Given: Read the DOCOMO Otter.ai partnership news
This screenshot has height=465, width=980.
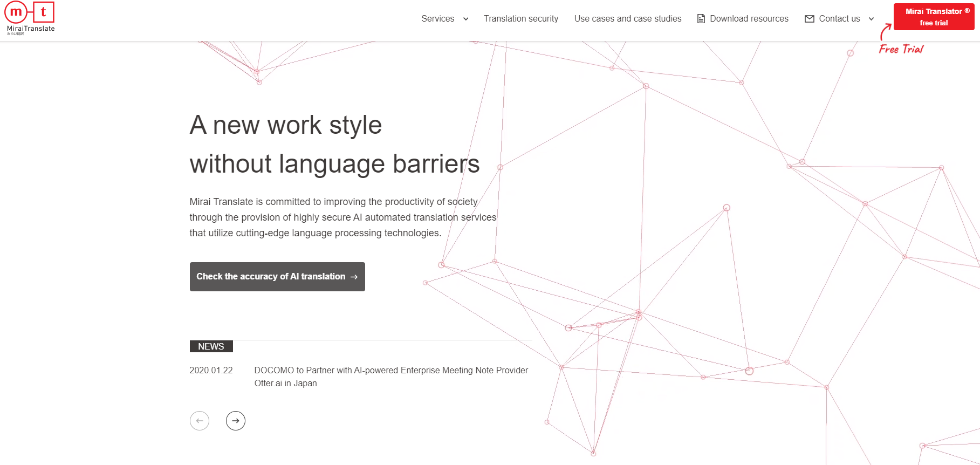Looking at the screenshot, I should [x=390, y=377].
